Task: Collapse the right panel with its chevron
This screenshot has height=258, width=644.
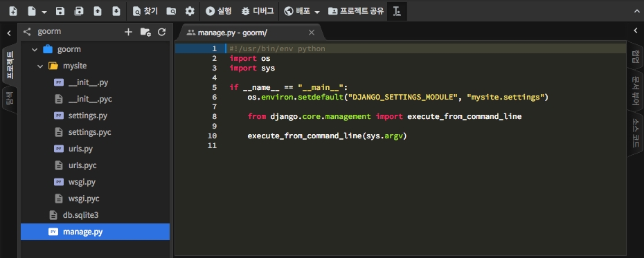Action: coord(636,31)
